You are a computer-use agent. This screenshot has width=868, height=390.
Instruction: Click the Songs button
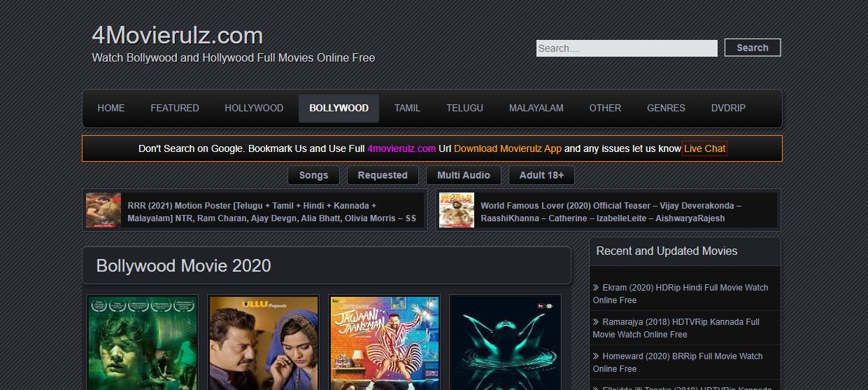313,175
